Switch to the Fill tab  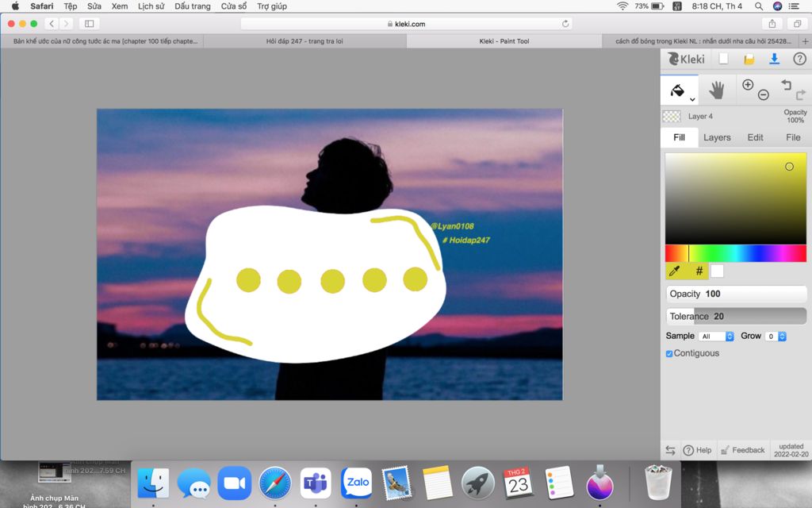coord(679,137)
